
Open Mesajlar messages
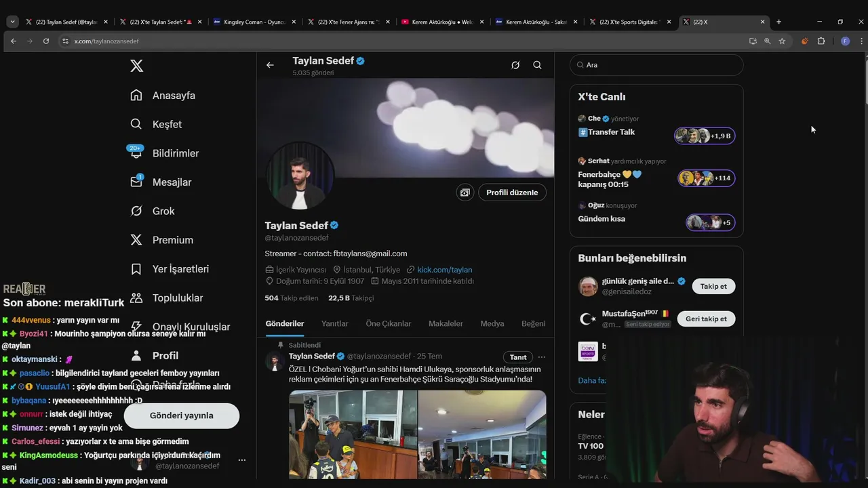click(x=161, y=182)
